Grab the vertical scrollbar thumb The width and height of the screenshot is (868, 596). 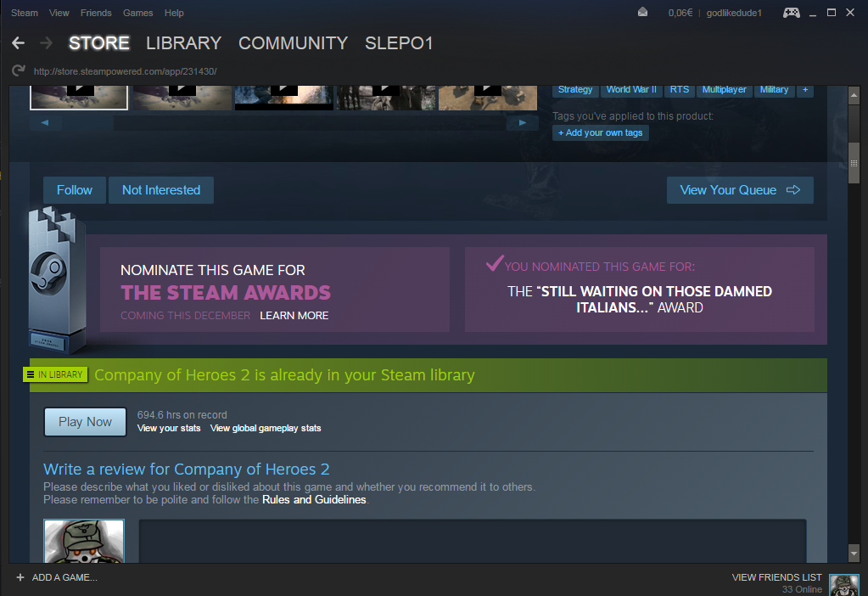pos(854,163)
